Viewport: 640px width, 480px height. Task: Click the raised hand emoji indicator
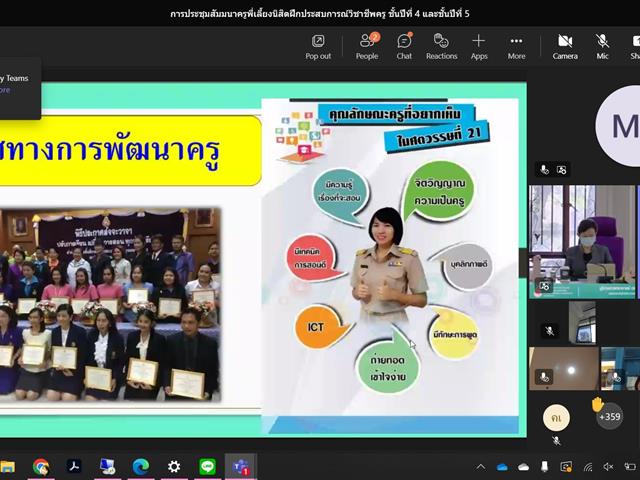pos(598,404)
